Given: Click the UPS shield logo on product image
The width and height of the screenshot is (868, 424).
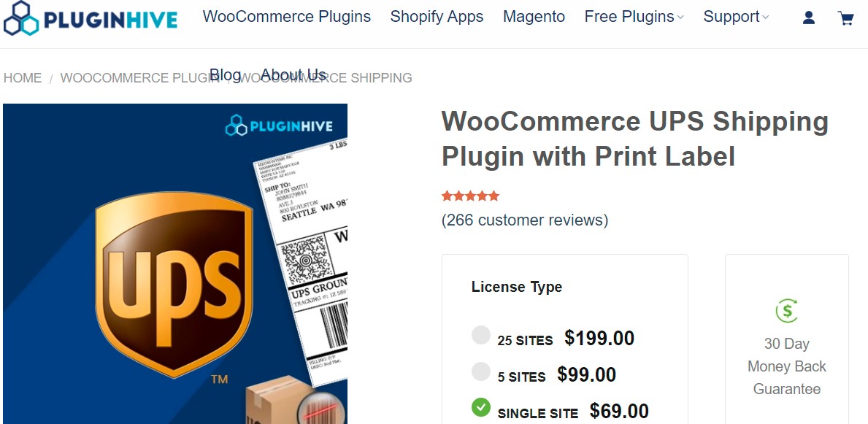Looking at the screenshot, I should [x=174, y=285].
